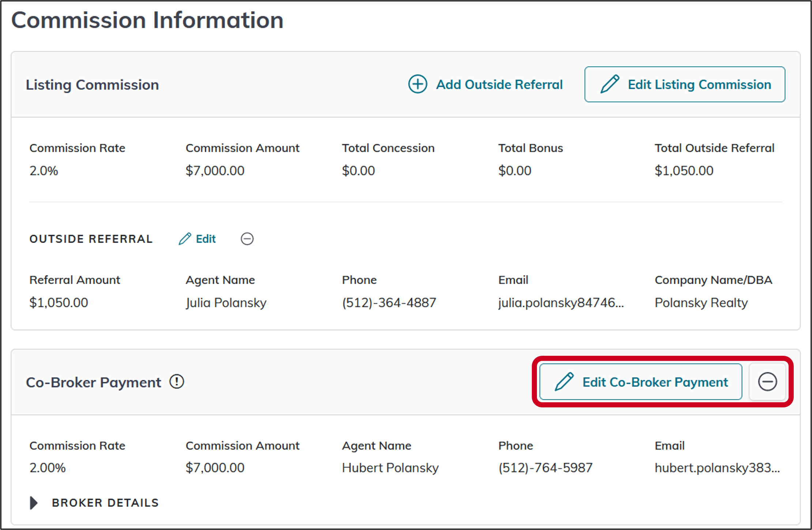
Task: Expand Broker Details disclosure triangle
Action: 34,503
